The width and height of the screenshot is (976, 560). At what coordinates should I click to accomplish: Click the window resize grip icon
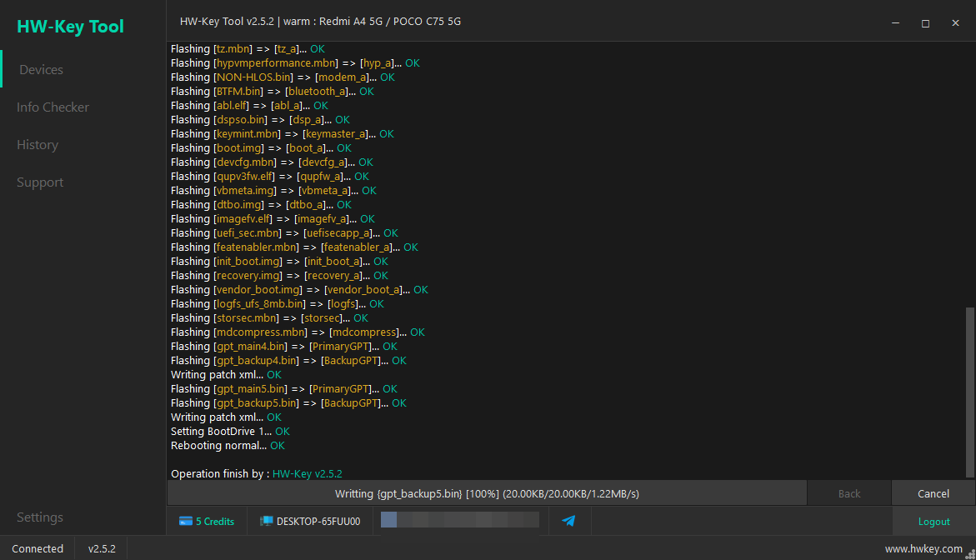point(970,554)
